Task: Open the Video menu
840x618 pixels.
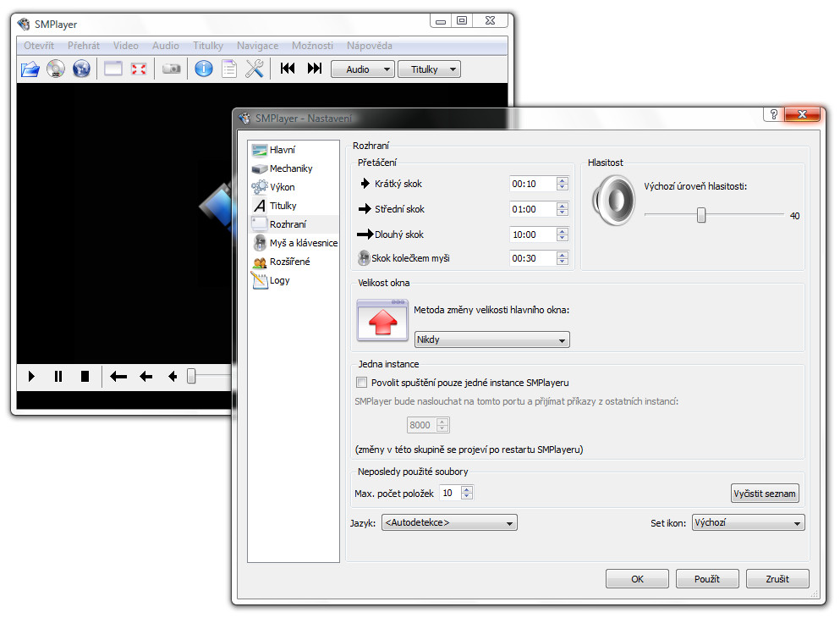Action: 126,46
